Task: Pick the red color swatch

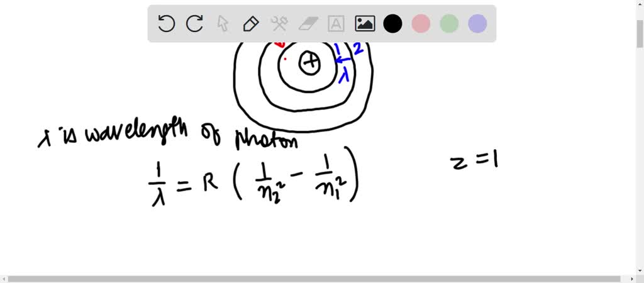Action: 421,24
